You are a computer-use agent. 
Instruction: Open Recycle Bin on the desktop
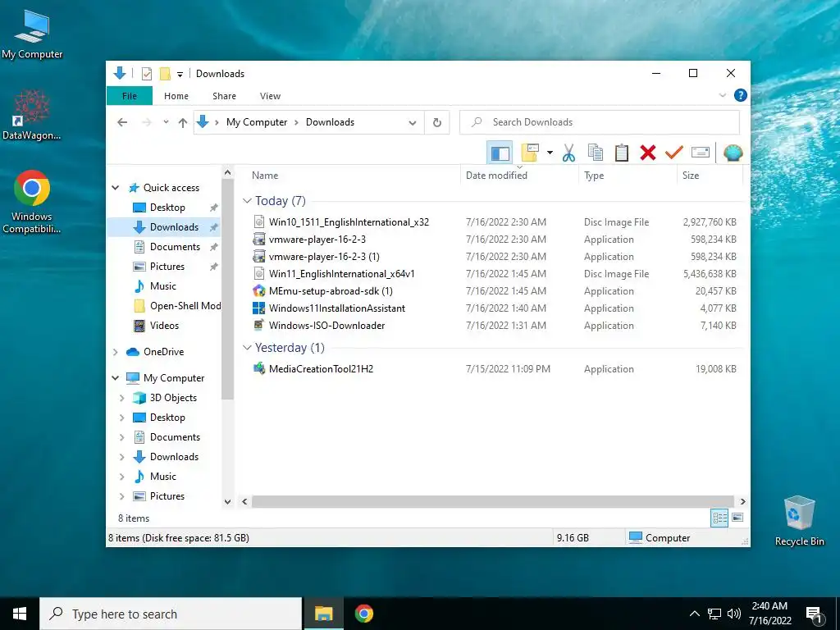tap(799, 521)
